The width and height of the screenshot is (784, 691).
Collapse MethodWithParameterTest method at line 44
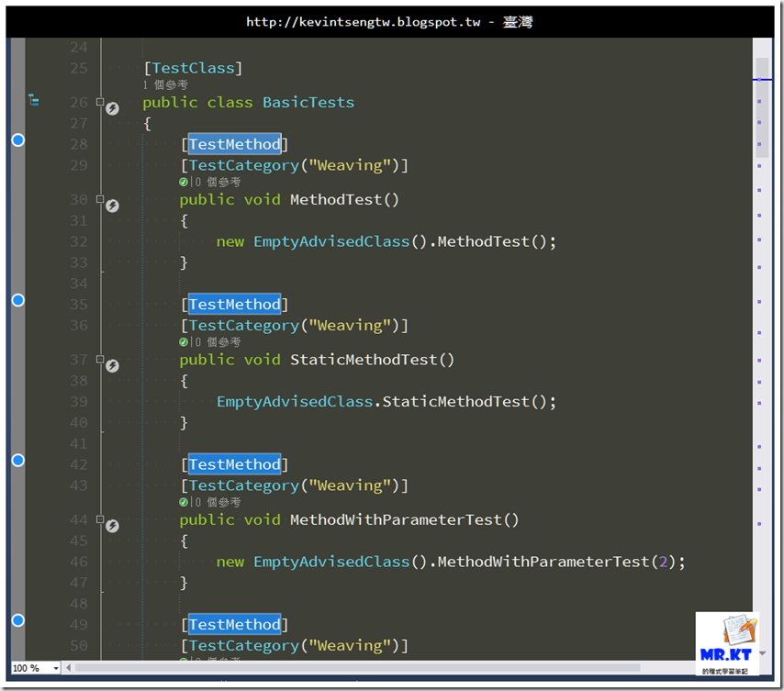pyautogui.click(x=100, y=519)
